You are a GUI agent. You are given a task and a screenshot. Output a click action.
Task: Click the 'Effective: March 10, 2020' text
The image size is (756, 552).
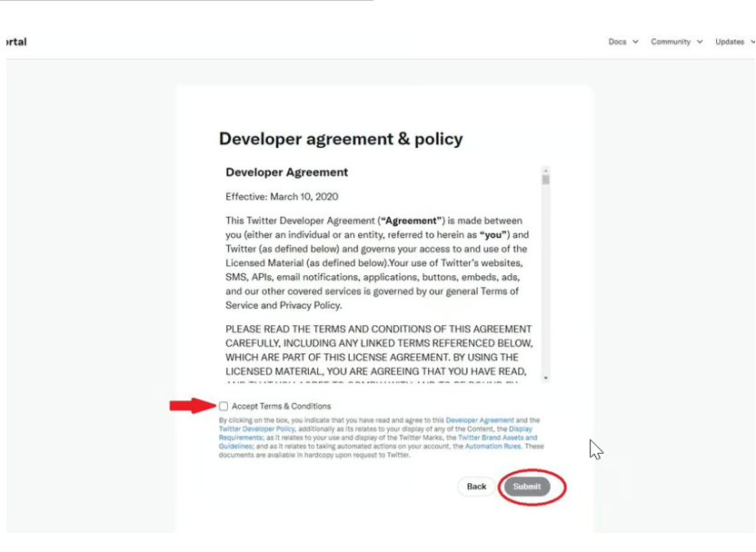[x=282, y=196]
